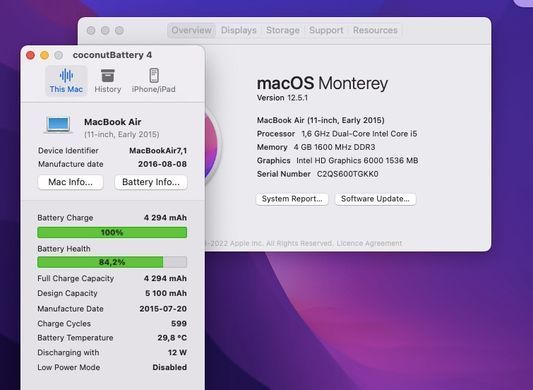Click the MacBook Air laptop icon
Viewport: 533px width, 390px height.
pyautogui.click(x=58, y=124)
